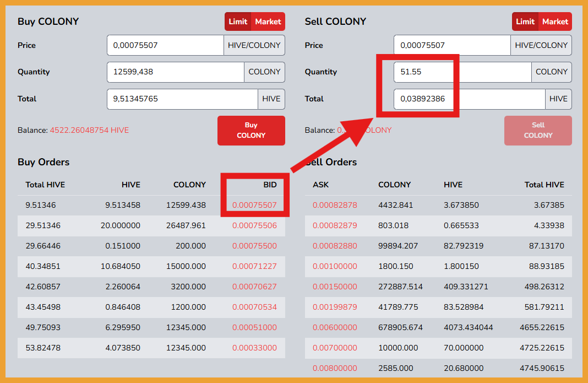Screen dimensions: 588x383
Task: Click the Sell Price input field
Action: click(452, 45)
